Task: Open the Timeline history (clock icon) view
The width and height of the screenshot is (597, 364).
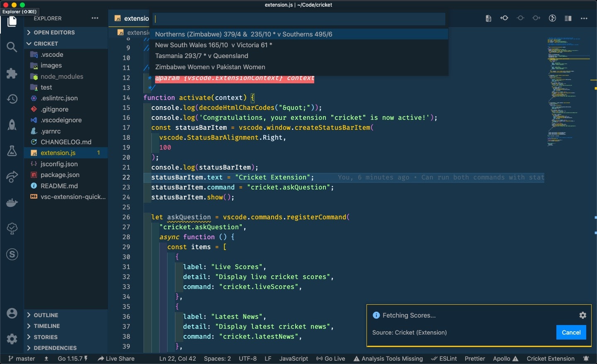Action: pyautogui.click(x=11, y=99)
